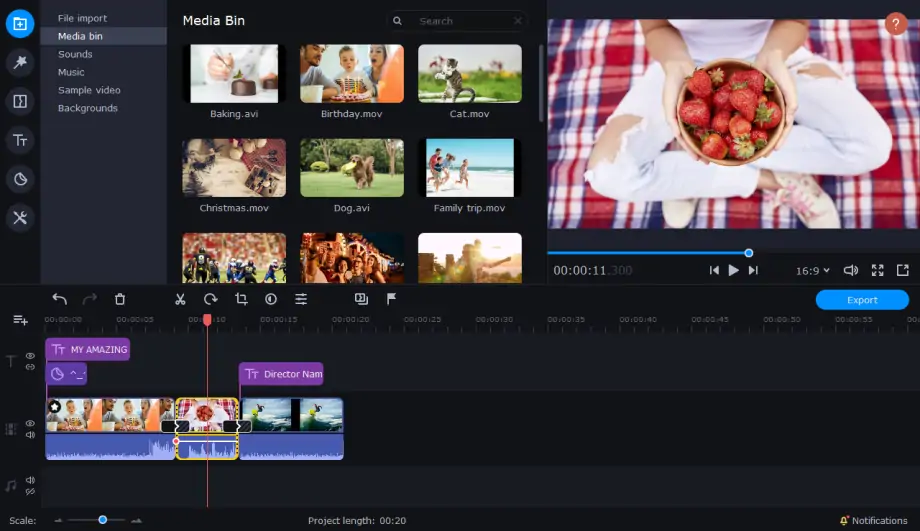Screen dimensions: 920x531
Task: Enter fullscreen preview mode
Action: (x=877, y=270)
